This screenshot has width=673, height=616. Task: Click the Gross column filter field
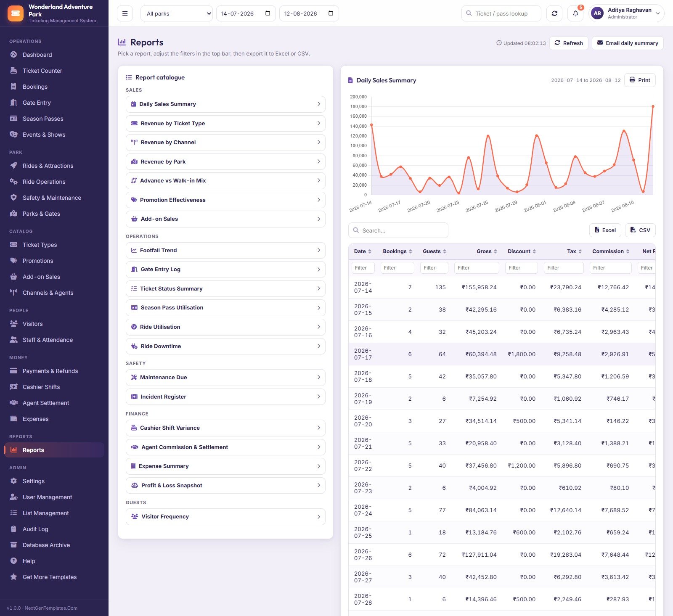[477, 268]
